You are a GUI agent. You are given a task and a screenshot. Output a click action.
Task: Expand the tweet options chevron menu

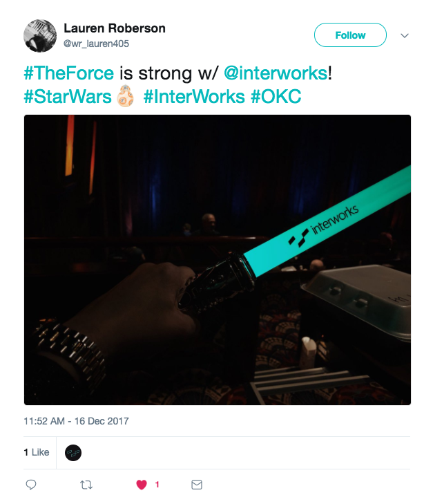coord(405,35)
